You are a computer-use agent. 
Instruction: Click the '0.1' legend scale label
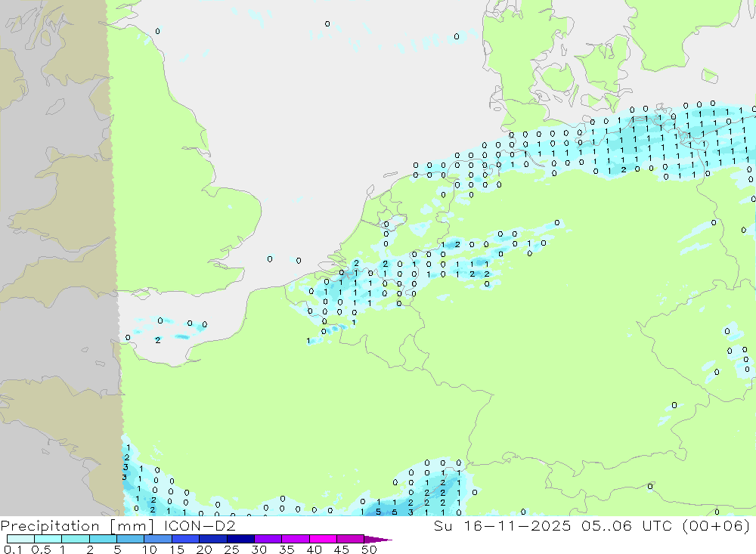(13, 549)
